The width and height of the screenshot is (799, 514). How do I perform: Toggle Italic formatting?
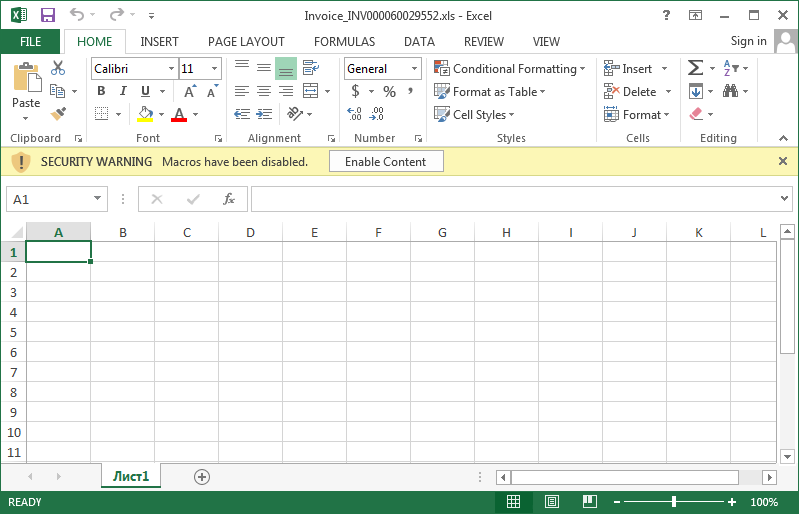(123, 91)
